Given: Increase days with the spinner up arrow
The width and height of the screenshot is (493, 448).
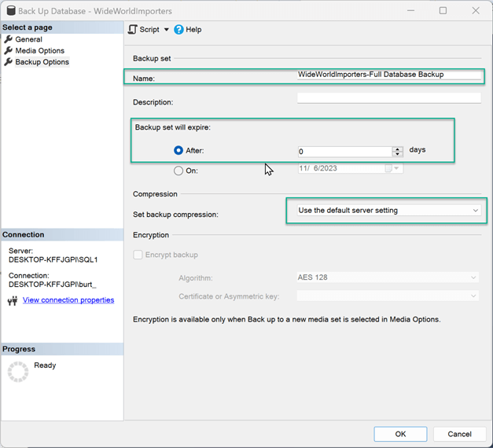Looking at the screenshot, I should click(x=397, y=149).
